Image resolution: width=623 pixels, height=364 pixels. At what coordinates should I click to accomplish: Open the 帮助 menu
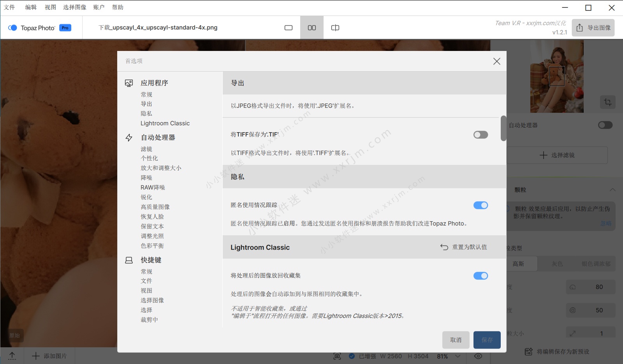tap(118, 7)
